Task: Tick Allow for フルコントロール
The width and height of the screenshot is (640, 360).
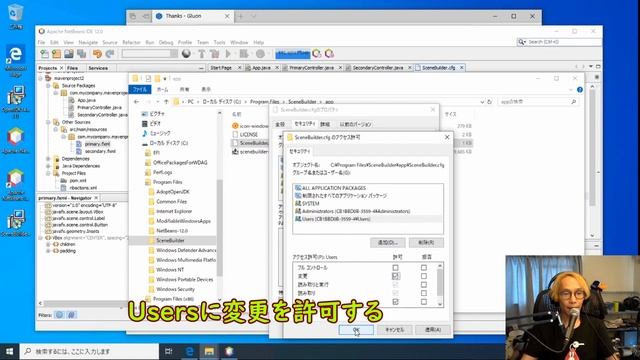Action: [x=395, y=268]
